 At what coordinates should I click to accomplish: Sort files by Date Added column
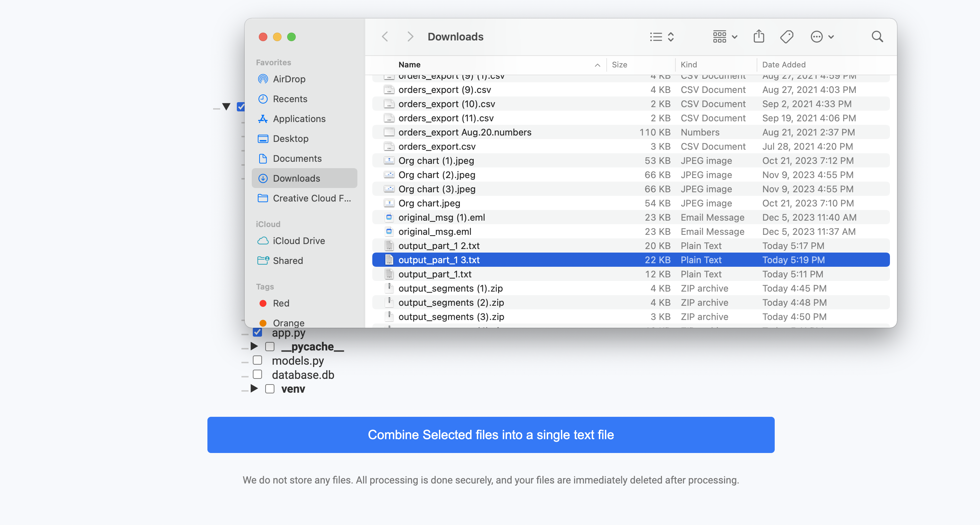tap(784, 65)
